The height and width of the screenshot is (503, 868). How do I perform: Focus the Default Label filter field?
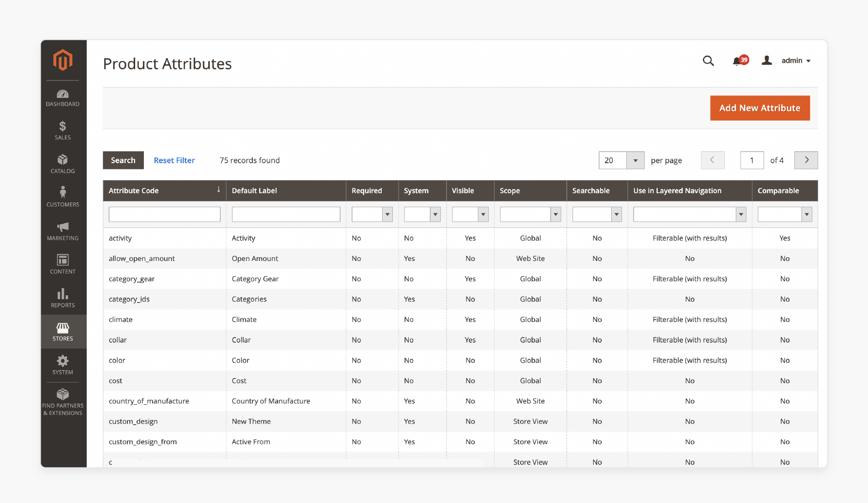point(286,214)
